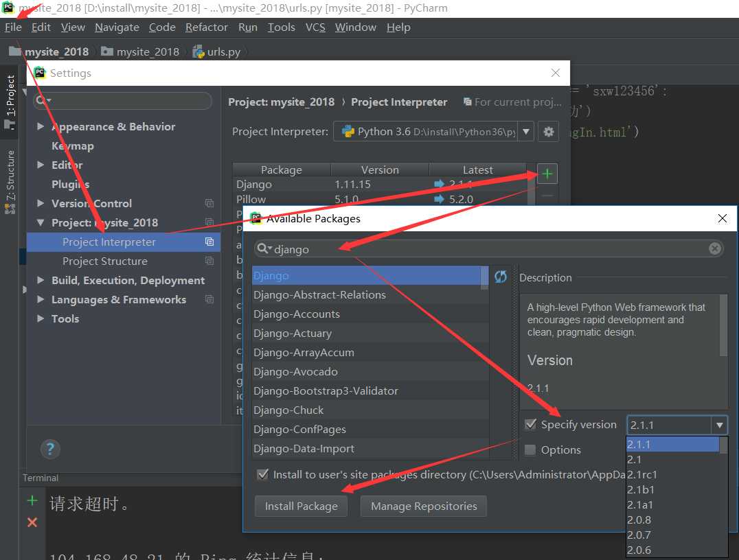
Task: Click the green plus to add a package
Action: tap(547, 174)
